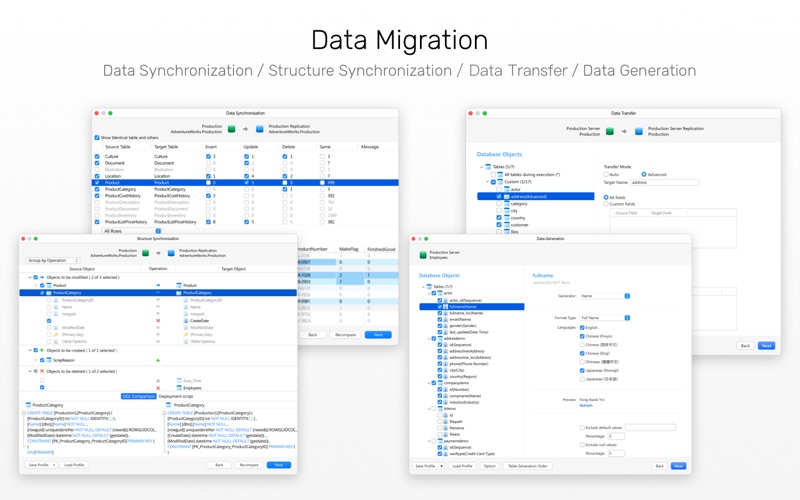This screenshot has height=500, width=800.
Task: Click green plus operation icon for ScrapReason row
Action: (158, 360)
